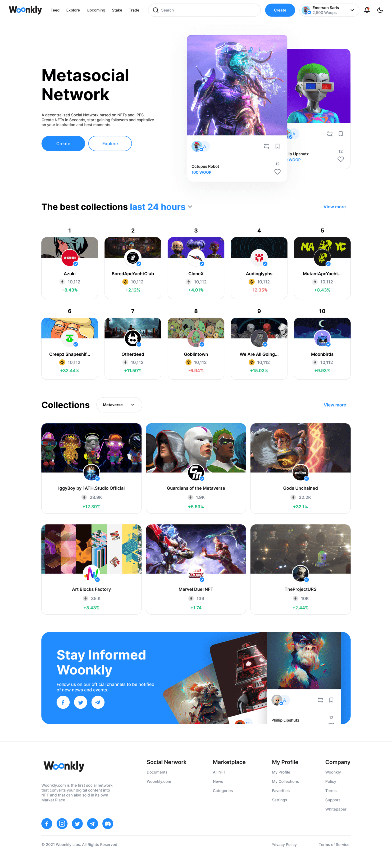The height and width of the screenshot is (868, 392).
Task: Open the Metaverse category dropdown
Action: point(119,405)
